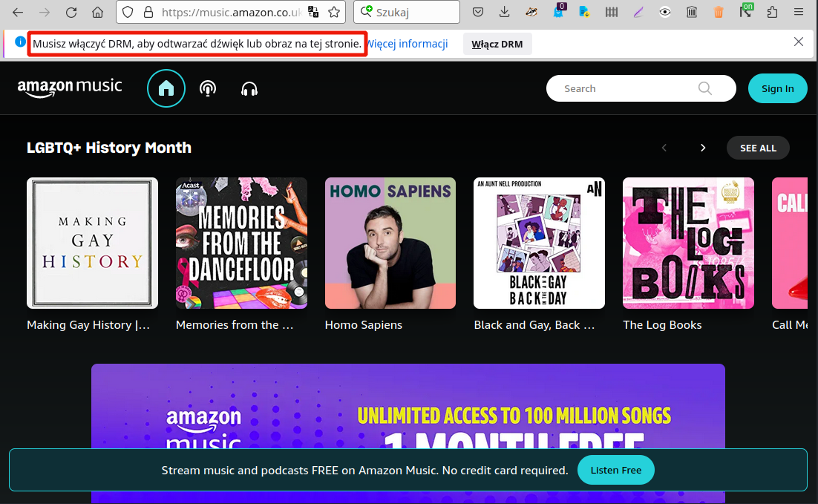Screen dimensions: 818x504
Task: Go to Amazon Music Home icon
Action: tap(166, 88)
